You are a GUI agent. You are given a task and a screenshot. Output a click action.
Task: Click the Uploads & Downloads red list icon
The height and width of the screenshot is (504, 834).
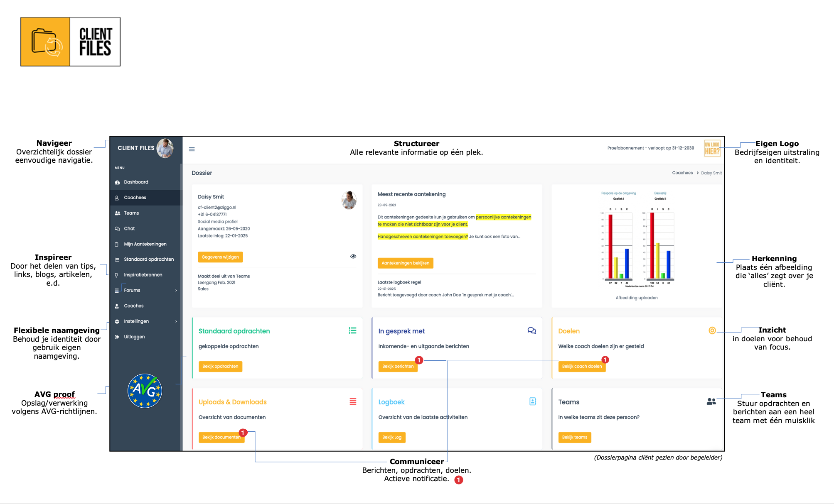tap(353, 401)
